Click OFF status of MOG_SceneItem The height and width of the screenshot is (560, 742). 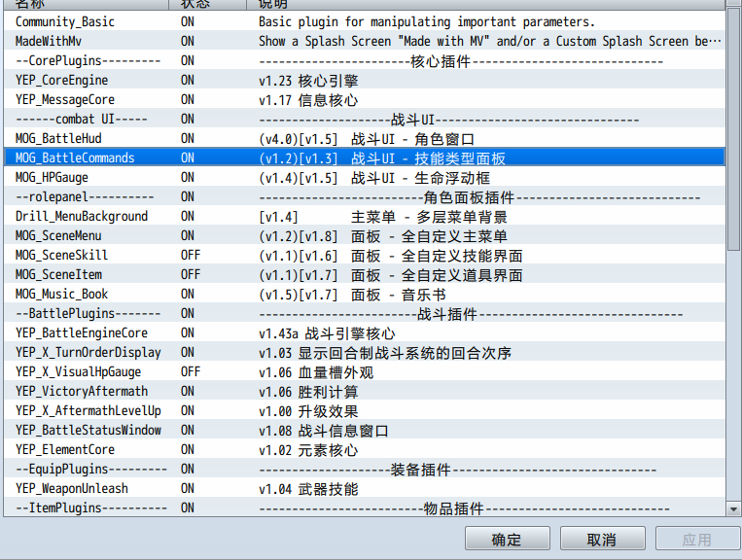coord(191,274)
